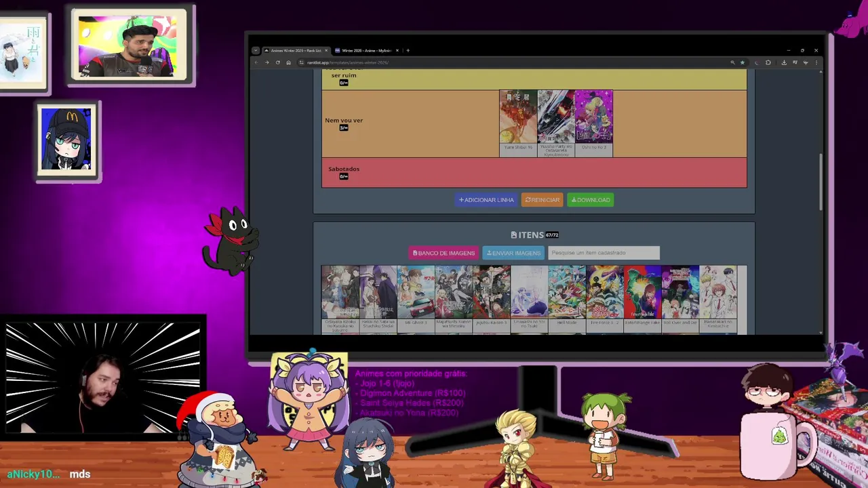Select the MF Ghost 3 item
868x488 pixels.
(416, 298)
